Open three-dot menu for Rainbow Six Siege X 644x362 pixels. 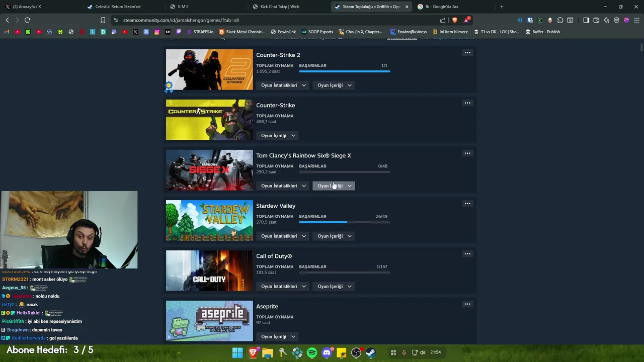pyautogui.click(x=467, y=153)
